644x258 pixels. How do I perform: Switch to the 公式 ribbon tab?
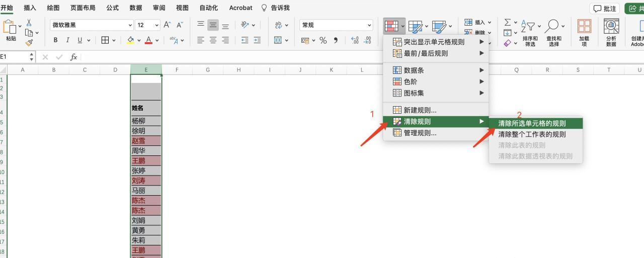(112, 8)
